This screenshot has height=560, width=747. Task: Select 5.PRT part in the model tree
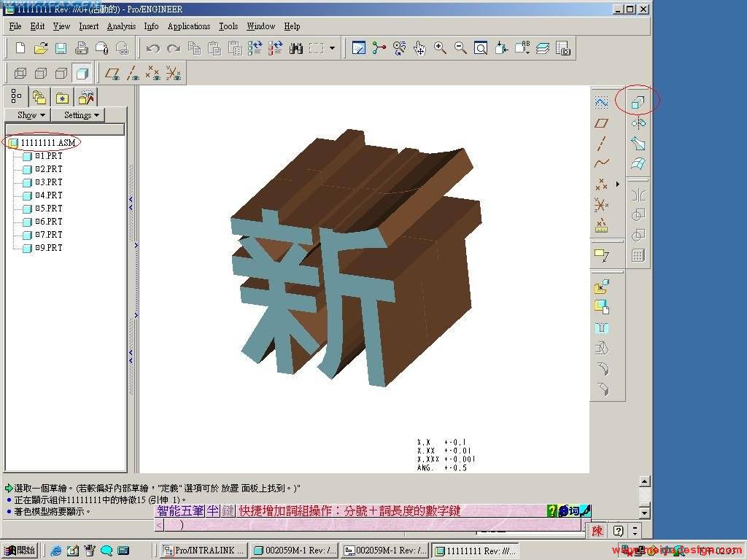[x=50, y=209]
